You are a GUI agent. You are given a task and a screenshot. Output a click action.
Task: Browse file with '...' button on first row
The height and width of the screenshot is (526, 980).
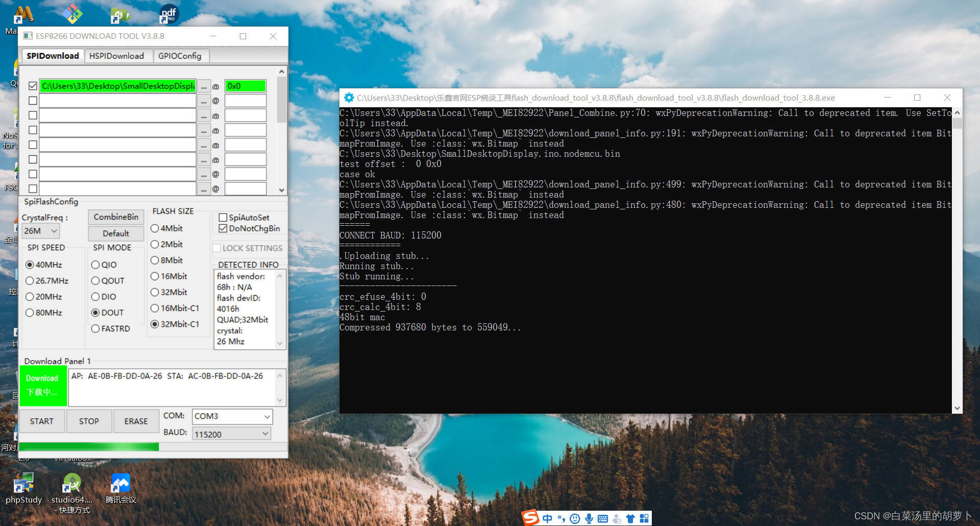point(204,86)
